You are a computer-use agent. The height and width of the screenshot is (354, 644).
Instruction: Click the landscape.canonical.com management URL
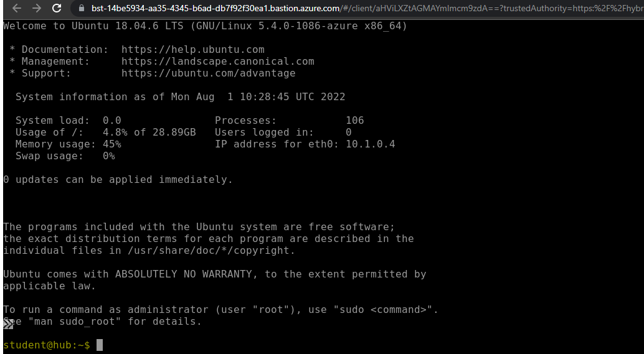coord(217,62)
